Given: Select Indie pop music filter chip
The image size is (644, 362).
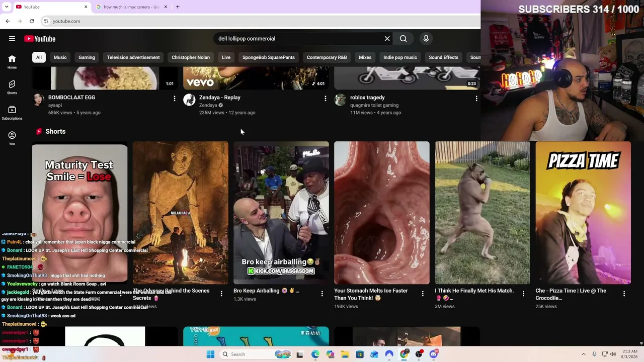Looking at the screenshot, I should pyautogui.click(x=400, y=57).
